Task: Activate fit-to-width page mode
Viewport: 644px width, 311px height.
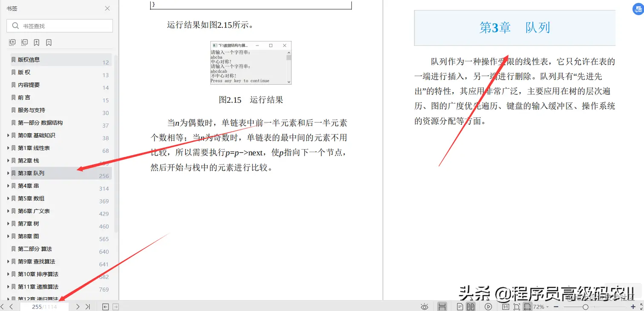Action: click(x=527, y=306)
